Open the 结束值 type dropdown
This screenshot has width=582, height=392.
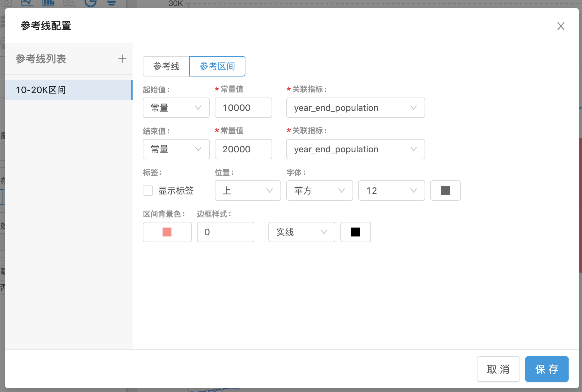(x=176, y=149)
